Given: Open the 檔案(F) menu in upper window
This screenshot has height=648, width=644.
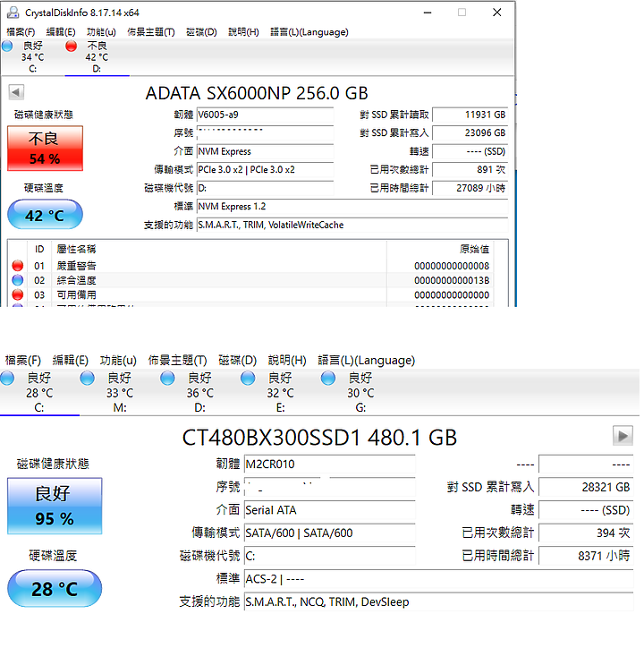Looking at the screenshot, I should point(21,32).
